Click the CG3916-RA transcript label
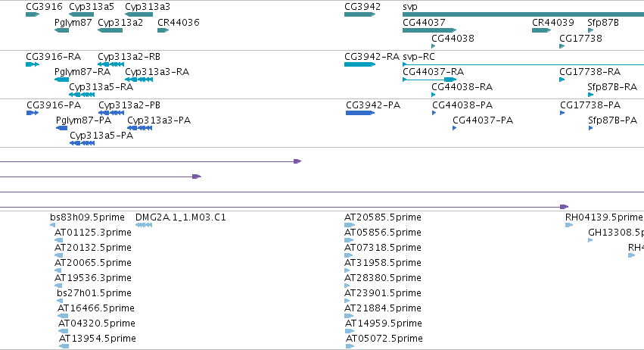The width and height of the screenshot is (644, 350). pyautogui.click(x=54, y=57)
